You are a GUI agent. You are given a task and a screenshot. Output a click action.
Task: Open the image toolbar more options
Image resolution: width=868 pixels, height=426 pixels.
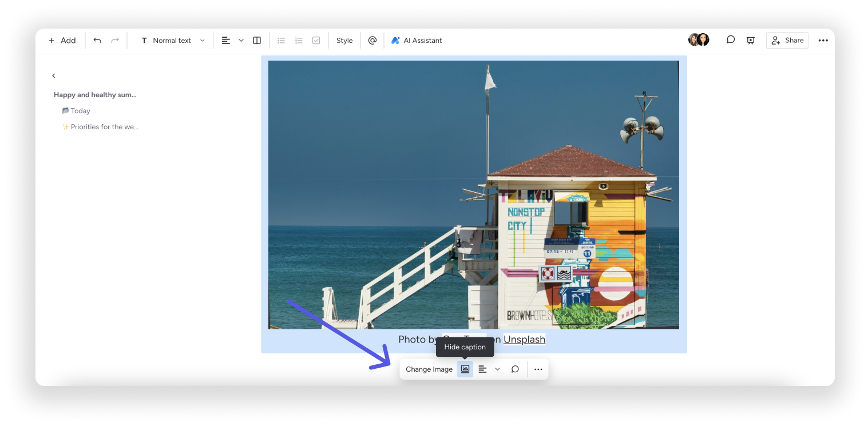click(538, 369)
